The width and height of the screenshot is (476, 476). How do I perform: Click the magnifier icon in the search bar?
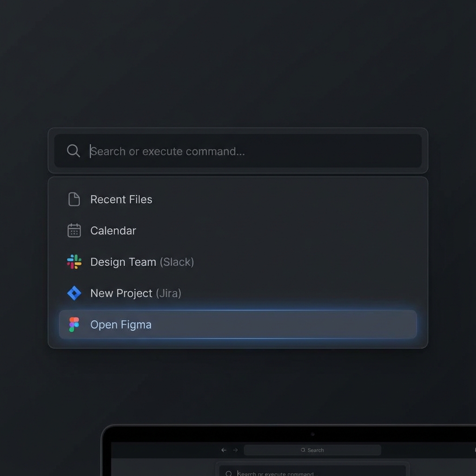(73, 151)
